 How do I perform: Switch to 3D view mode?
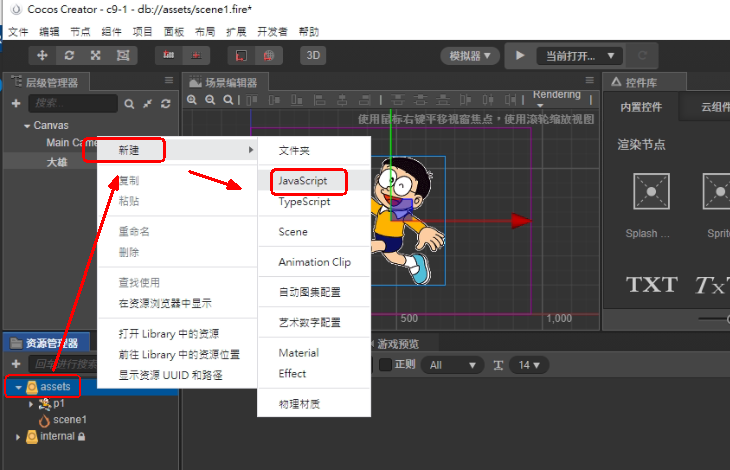click(x=313, y=56)
